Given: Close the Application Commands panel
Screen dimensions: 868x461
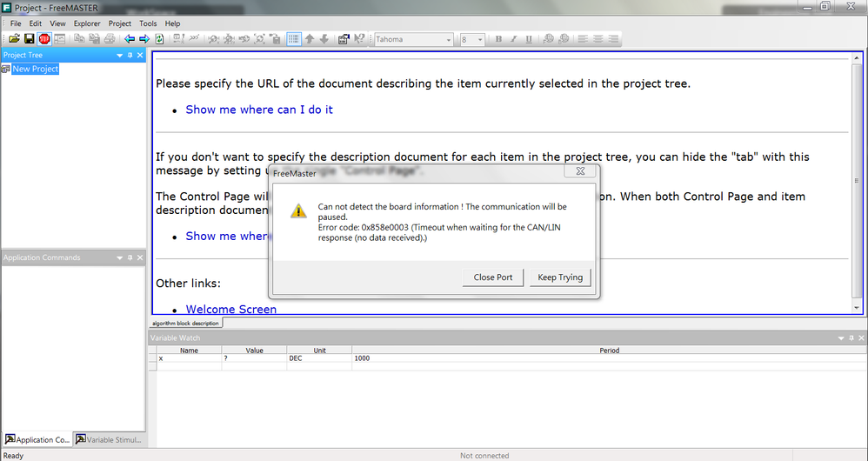Looking at the screenshot, I should [140, 257].
